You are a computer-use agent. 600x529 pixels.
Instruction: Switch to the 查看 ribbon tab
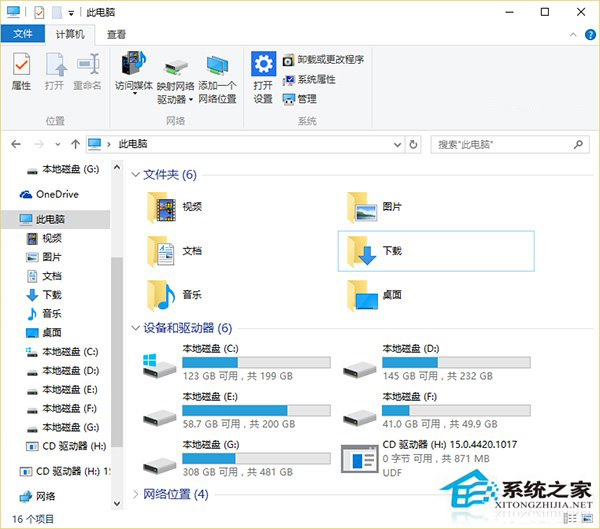click(116, 34)
